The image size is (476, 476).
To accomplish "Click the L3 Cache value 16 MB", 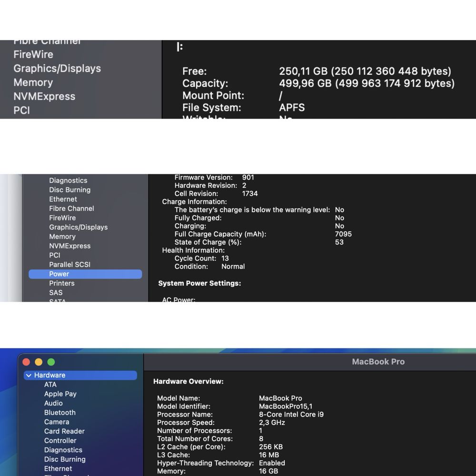I will (x=269, y=455).
